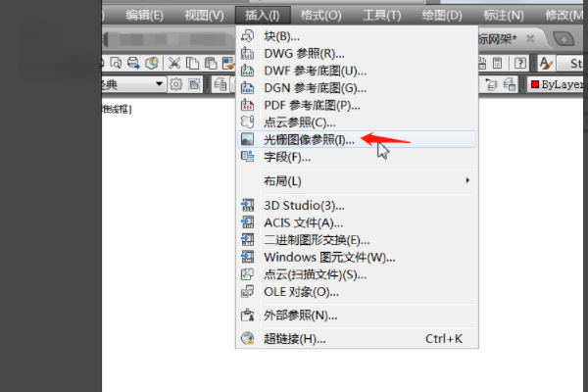
Task: Open the 编辑(E) menu
Action: [145, 16]
